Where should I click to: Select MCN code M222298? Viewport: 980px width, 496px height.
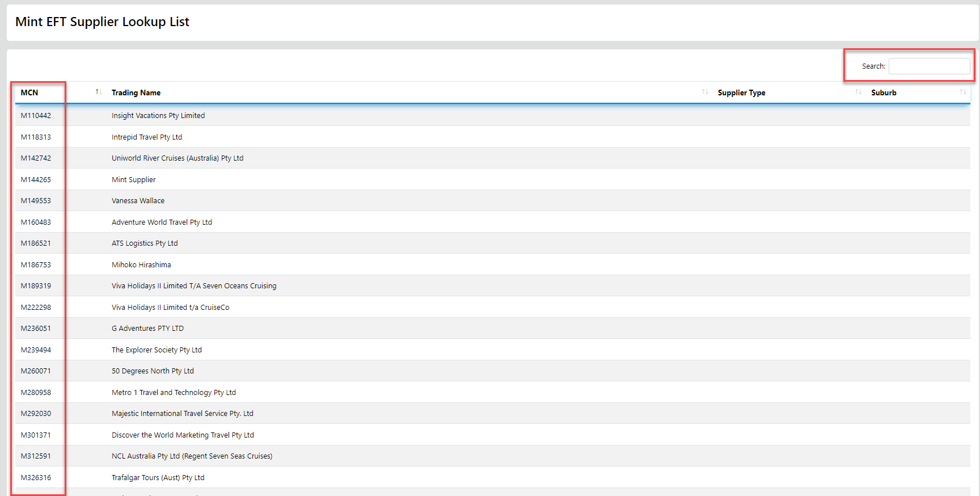[36, 308]
